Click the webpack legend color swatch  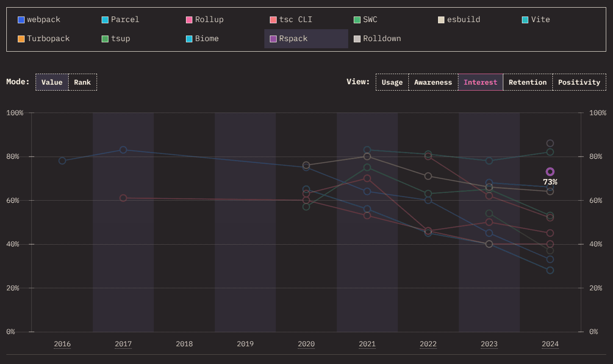pos(21,20)
